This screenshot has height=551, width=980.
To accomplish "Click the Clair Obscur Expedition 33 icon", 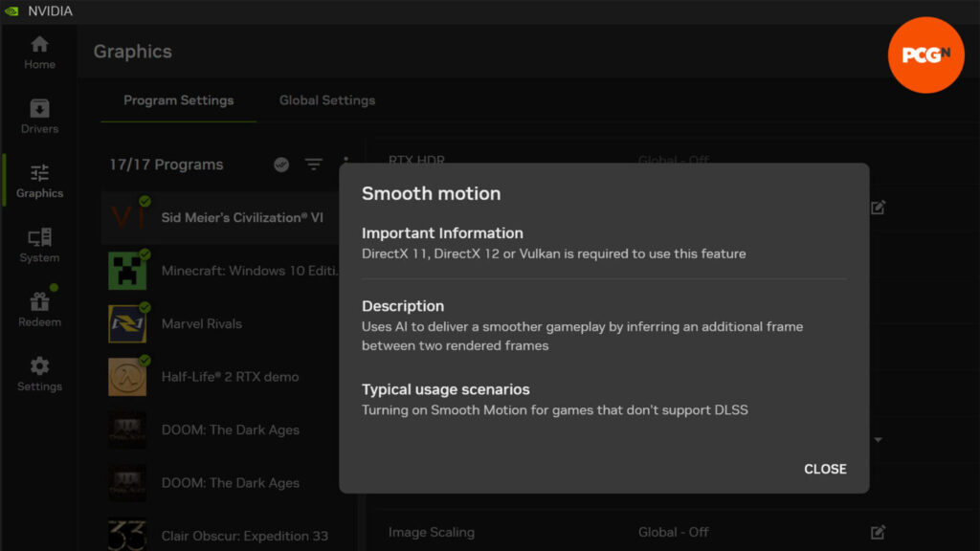I will click(127, 535).
